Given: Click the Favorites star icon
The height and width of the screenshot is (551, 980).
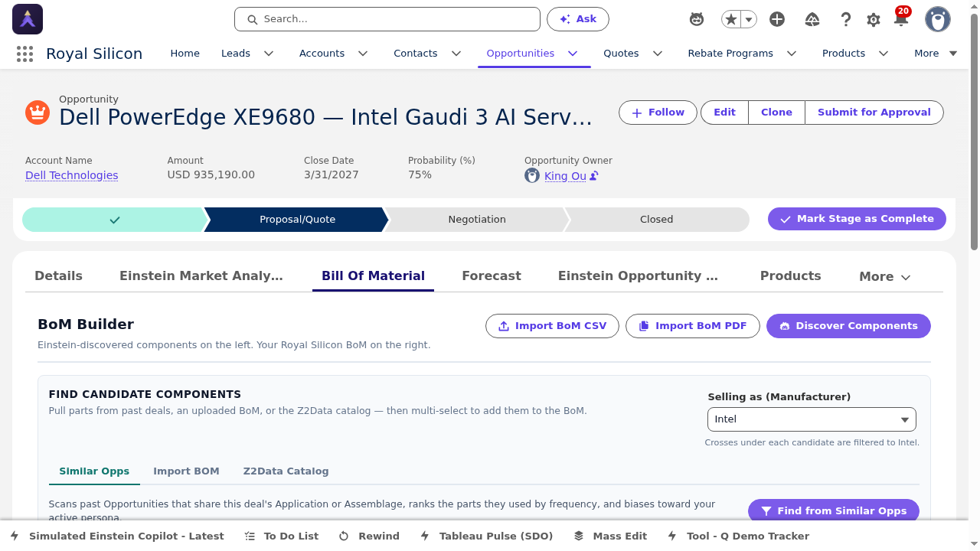Looking at the screenshot, I should point(731,19).
